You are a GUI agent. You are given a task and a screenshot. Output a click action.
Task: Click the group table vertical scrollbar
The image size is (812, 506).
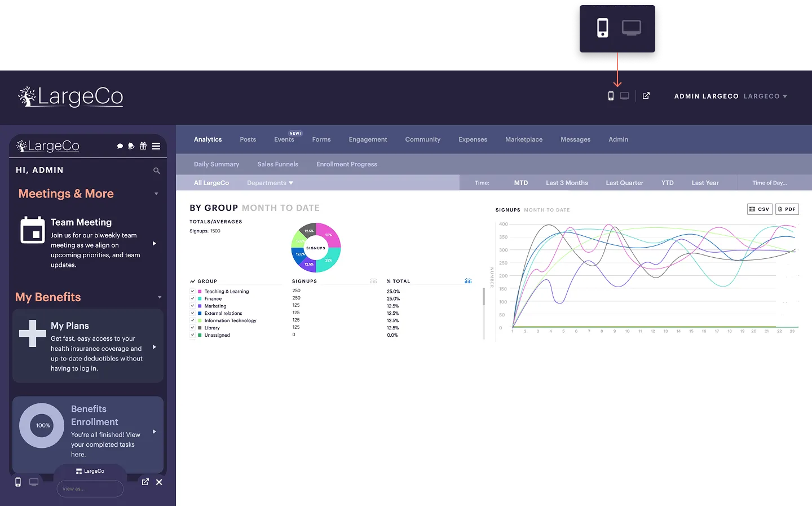click(484, 297)
